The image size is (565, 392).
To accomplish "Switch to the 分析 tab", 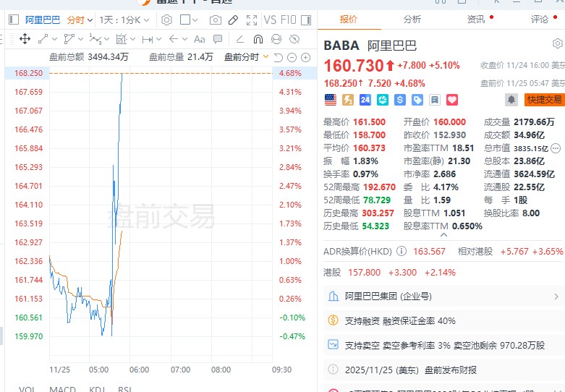I will tap(412, 20).
